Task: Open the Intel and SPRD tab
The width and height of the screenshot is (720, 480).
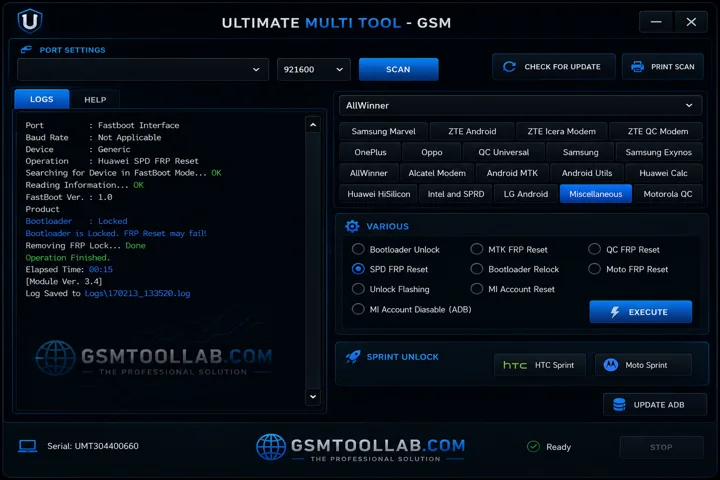Action: click(456, 194)
